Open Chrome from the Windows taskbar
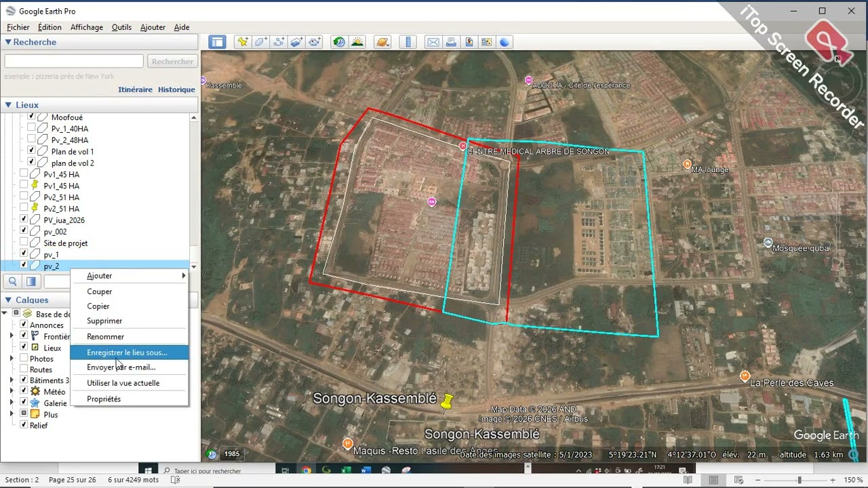 click(x=307, y=470)
